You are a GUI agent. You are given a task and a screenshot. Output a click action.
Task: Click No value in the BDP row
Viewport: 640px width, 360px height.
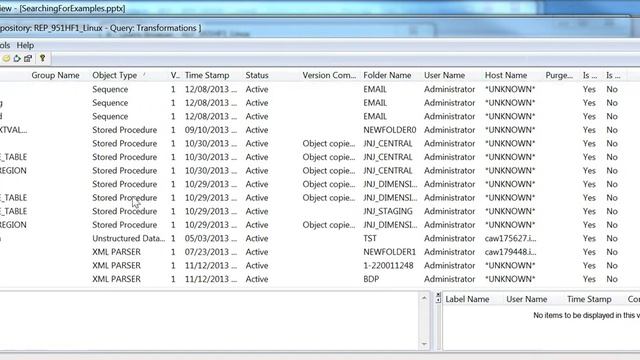point(612,279)
